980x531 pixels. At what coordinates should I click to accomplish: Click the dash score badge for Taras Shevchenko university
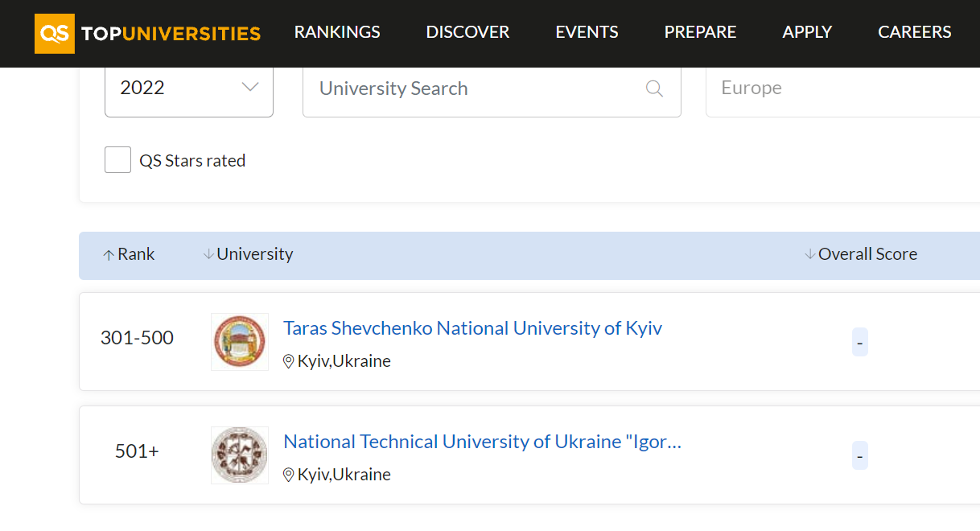[x=859, y=342]
